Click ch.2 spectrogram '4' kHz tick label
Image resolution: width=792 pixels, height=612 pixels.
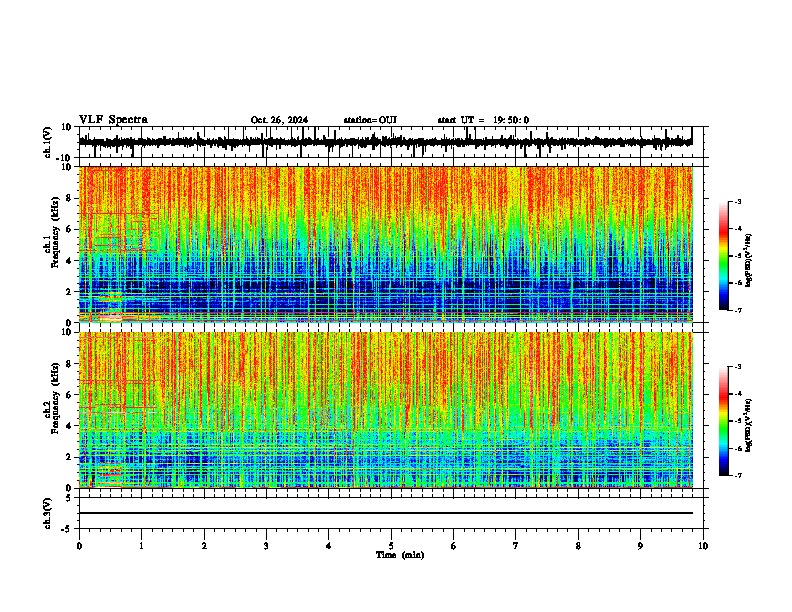pyautogui.click(x=69, y=426)
